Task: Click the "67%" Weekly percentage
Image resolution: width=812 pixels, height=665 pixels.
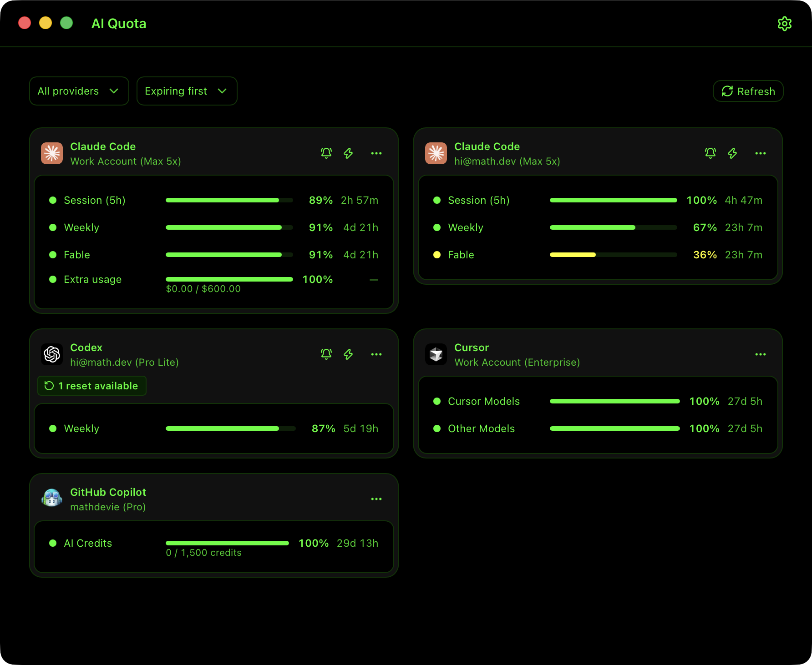Action: tap(705, 227)
